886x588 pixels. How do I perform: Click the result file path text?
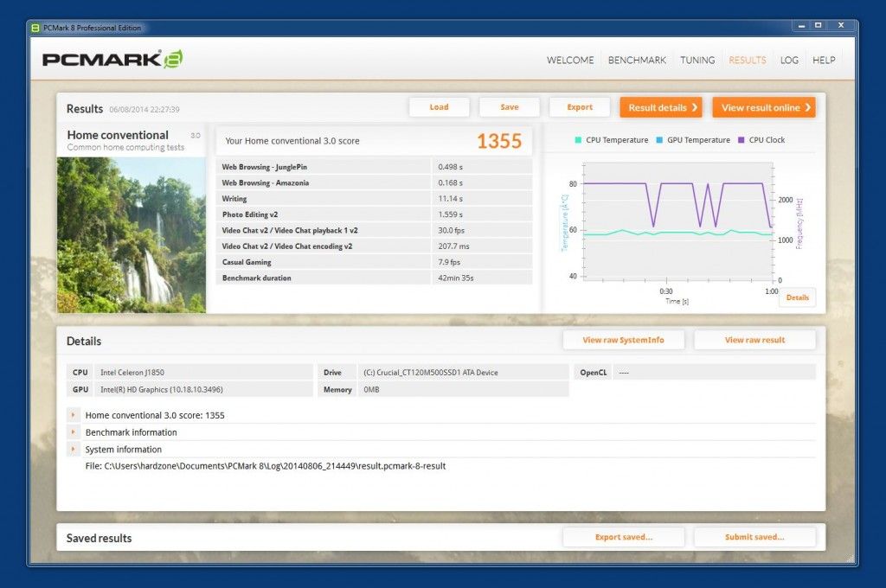[266, 466]
